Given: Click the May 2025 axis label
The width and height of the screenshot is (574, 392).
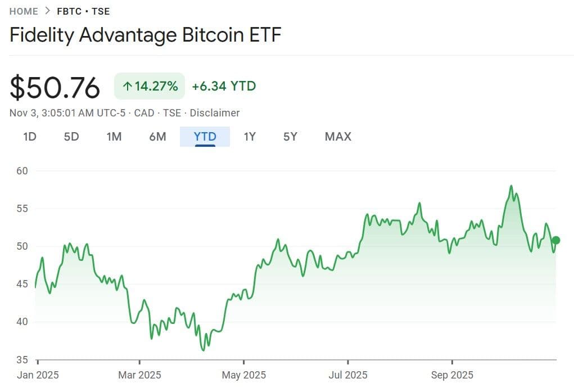Looking at the screenshot, I should [x=244, y=375].
